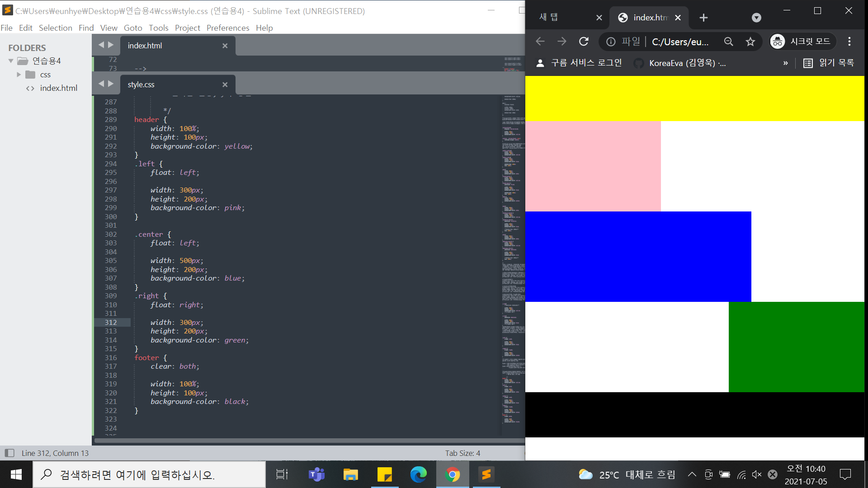Click the Windows taskbar search box

[149, 474]
